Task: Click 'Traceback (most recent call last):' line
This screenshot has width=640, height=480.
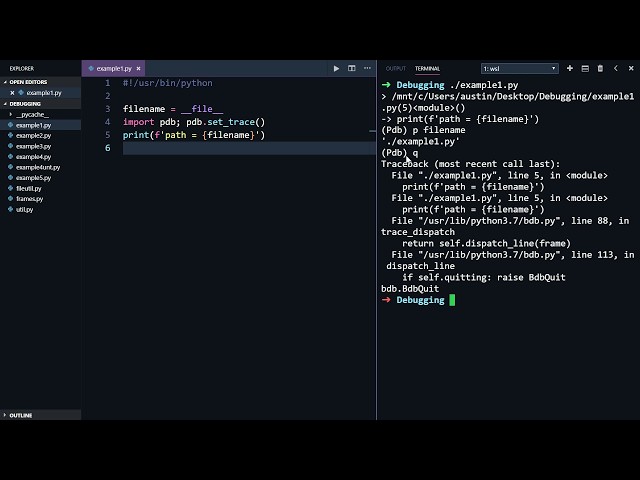Action: (471, 164)
